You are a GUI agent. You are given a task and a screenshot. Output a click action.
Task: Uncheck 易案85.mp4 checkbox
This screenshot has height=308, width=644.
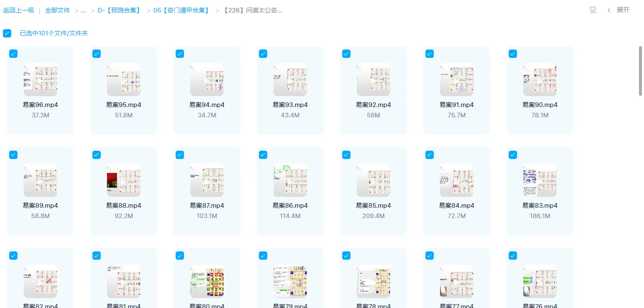(x=346, y=155)
